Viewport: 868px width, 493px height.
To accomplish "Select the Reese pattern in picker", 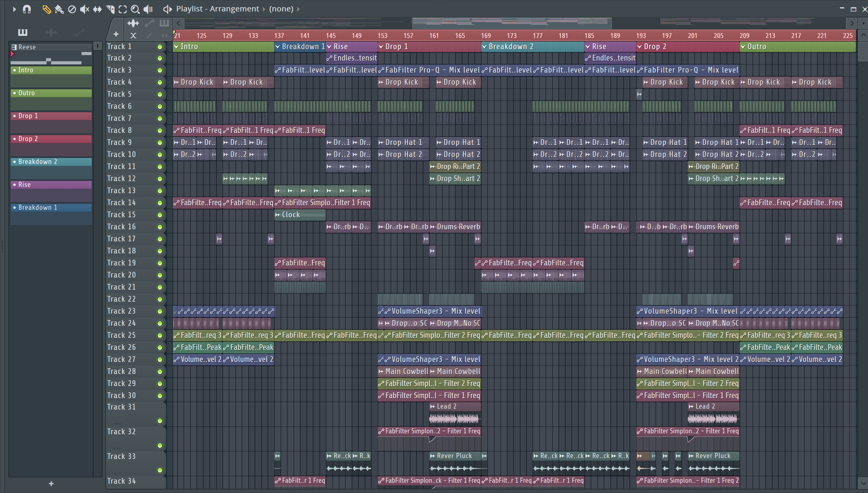I will [x=51, y=47].
